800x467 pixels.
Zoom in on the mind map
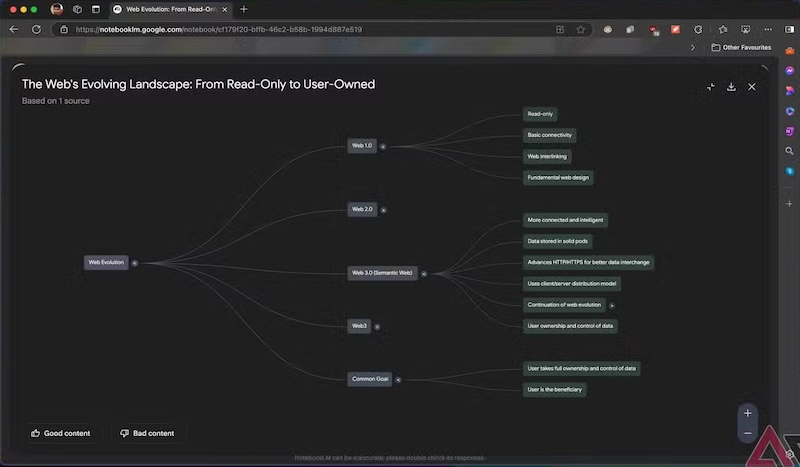[x=748, y=413]
